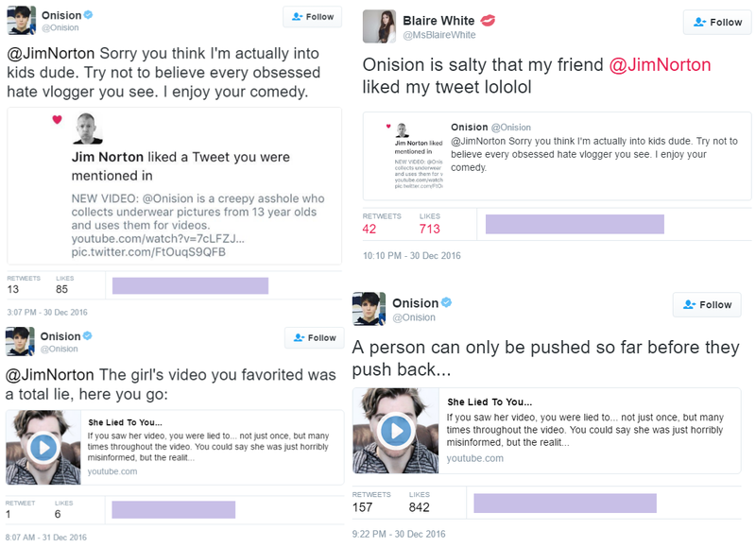Click the heart icon in Jim Norton notification
This screenshot has height=547, width=756.
[57, 120]
